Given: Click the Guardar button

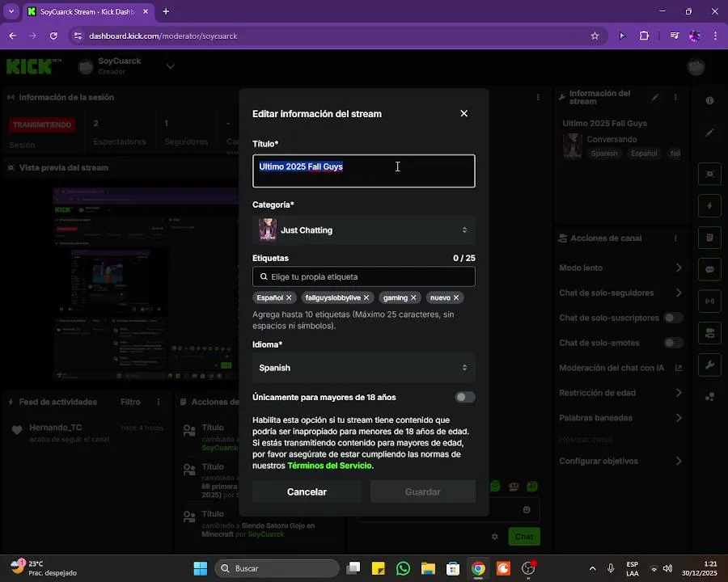Looking at the screenshot, I should pyautogui.click(x=422, y=492).
